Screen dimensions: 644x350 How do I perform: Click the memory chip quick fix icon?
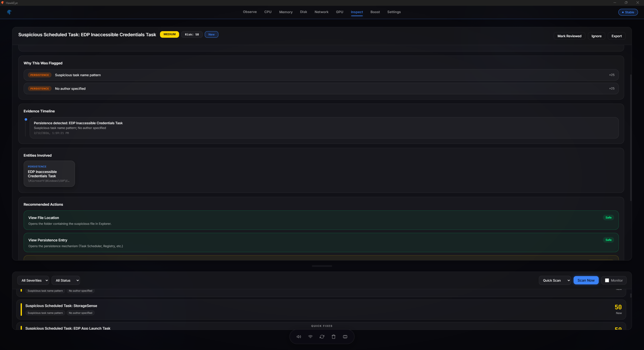tap(345, 337)
